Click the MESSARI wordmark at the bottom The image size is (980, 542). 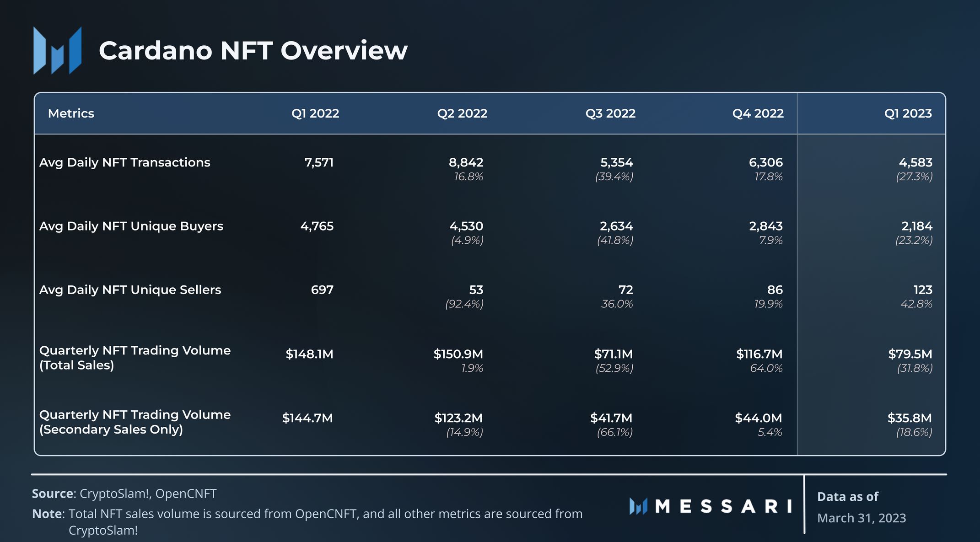click(x=723, y=506)
